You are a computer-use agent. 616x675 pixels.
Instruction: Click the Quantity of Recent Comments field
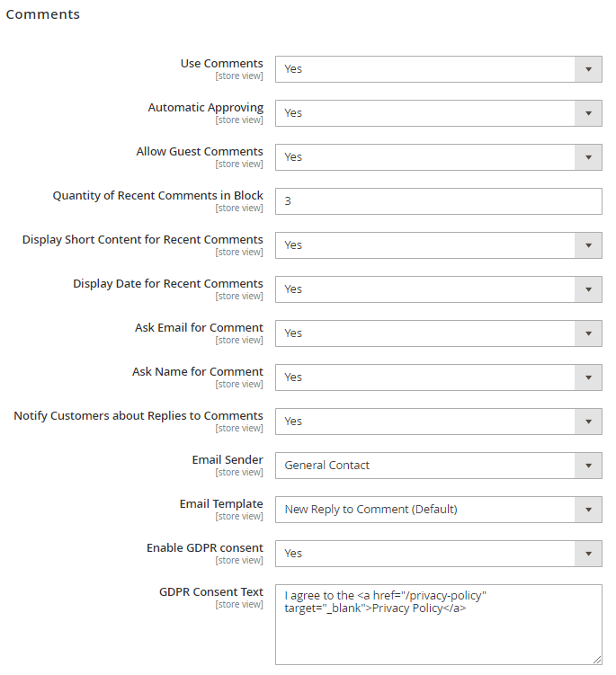coord(438,201)
